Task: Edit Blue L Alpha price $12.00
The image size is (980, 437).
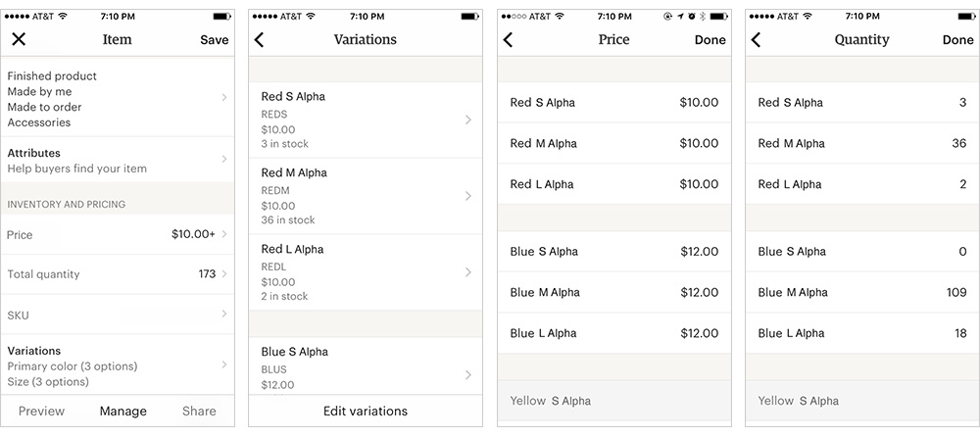Action: coord(700,333)
